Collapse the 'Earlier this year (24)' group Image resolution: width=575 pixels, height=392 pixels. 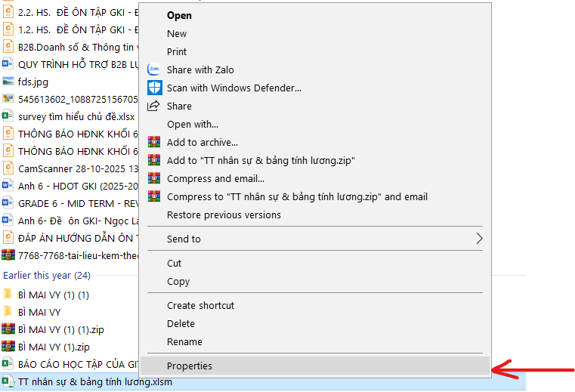(47, 276)
